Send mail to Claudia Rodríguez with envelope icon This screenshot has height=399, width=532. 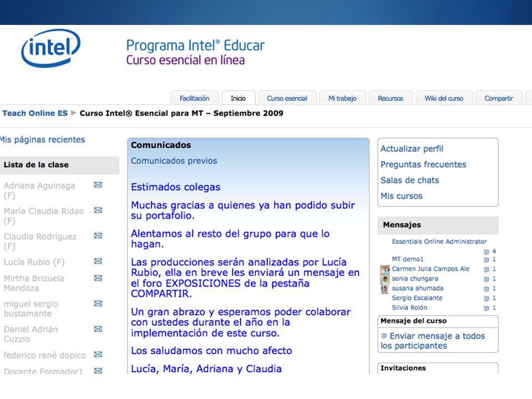pyautogui.click(x=98, y=236)
